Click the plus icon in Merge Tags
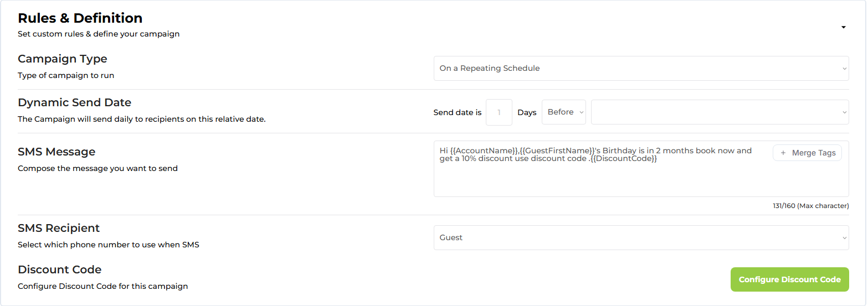Image resolution: width=868 pixels, height=306 pixels. [x=783, y=153]
